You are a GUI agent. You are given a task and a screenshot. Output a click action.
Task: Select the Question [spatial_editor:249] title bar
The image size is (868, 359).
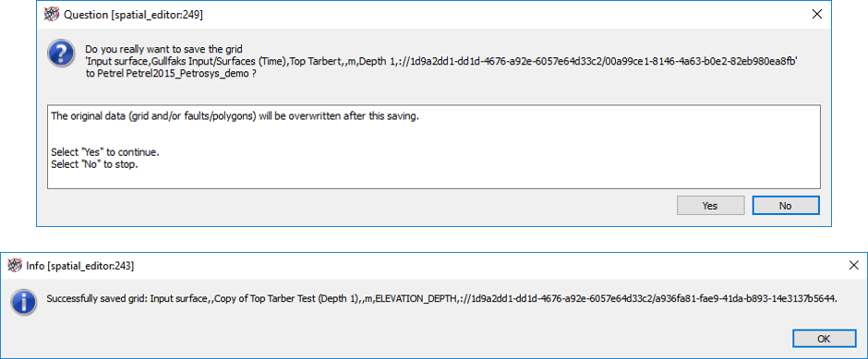[421, 15]
